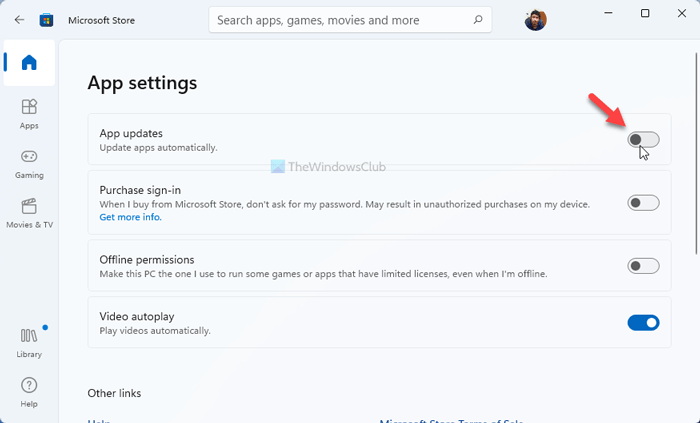Go back with the back arrow
Image resolution: width=700 pixels, height=423 pixels.
(19, 20)
